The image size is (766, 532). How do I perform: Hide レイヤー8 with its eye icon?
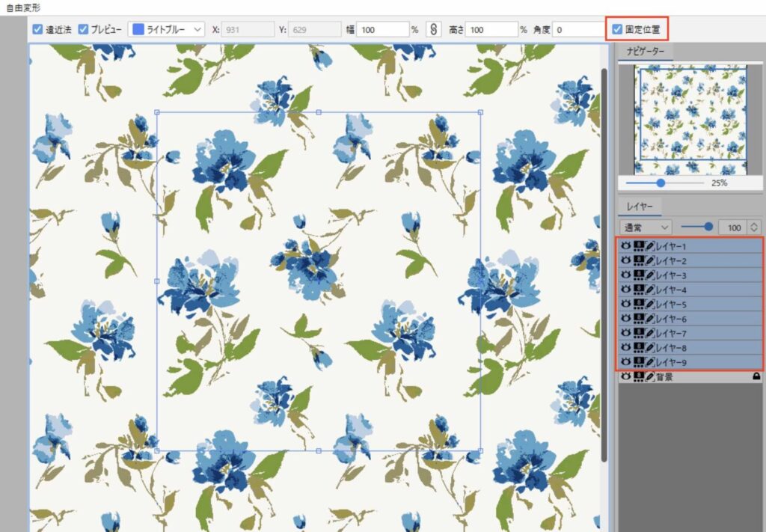click(x=626, y=347)
